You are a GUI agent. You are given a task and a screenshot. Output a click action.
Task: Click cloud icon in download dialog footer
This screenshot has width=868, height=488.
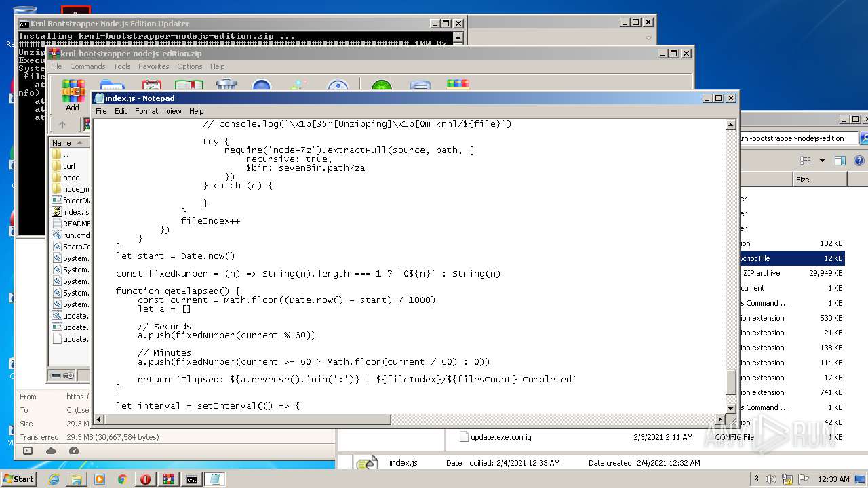pos(51,451)
